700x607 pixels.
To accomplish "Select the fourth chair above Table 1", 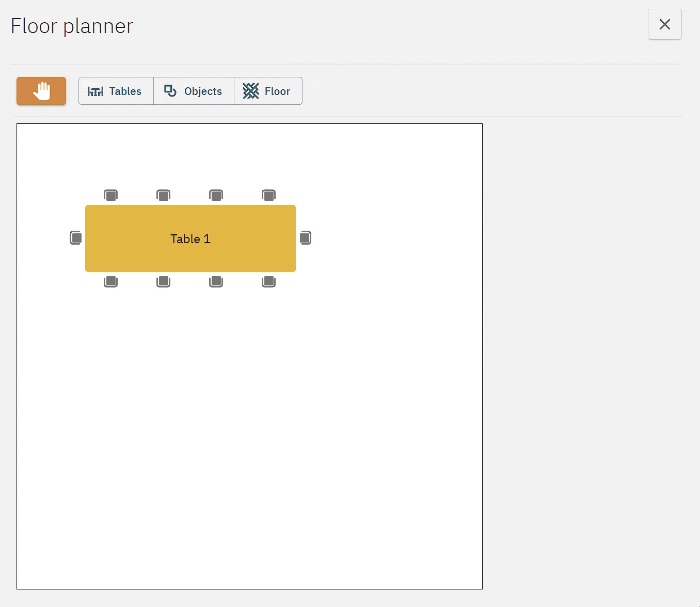I will pyautogui.click(x=269, y=195).
